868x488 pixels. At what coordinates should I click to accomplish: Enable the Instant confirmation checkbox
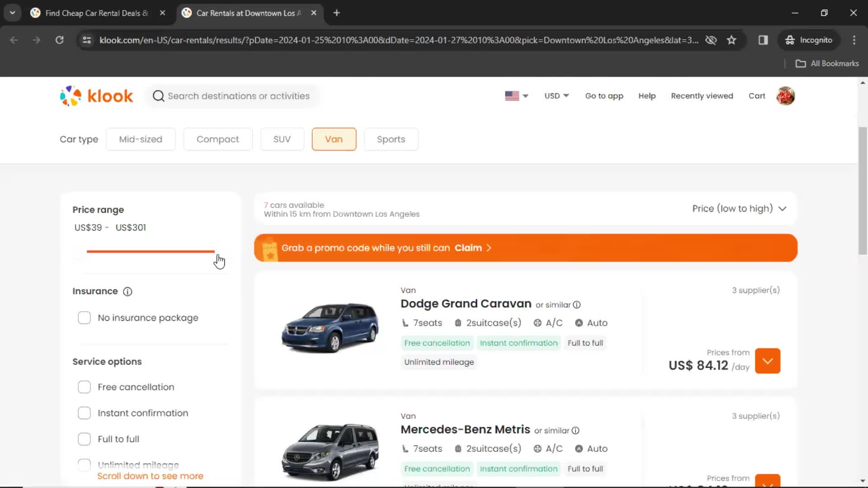click(x=84, y=413)
